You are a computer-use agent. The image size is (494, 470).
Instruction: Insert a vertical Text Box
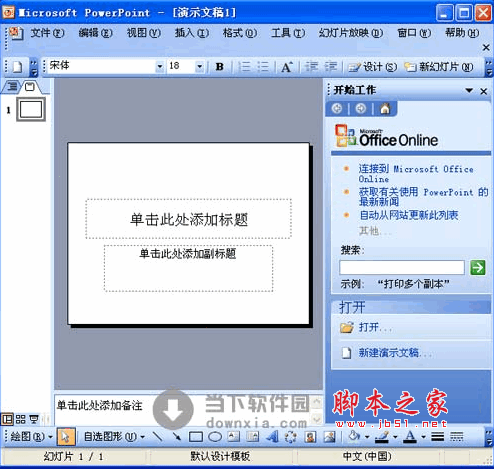coord(252,436)
